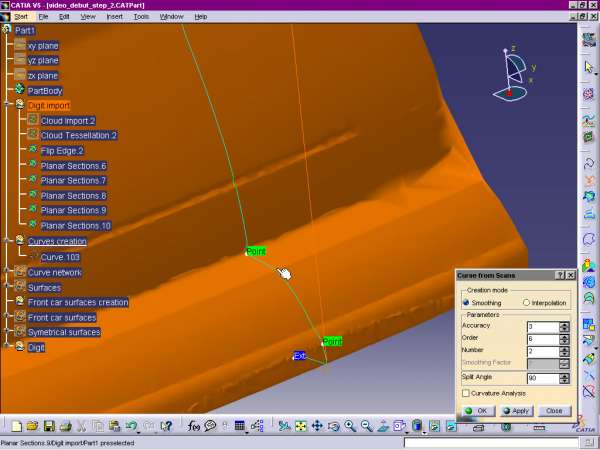Enable the Curvature Analysis checkbox
This screenshot has height=450, width=600.
(466, 393)
